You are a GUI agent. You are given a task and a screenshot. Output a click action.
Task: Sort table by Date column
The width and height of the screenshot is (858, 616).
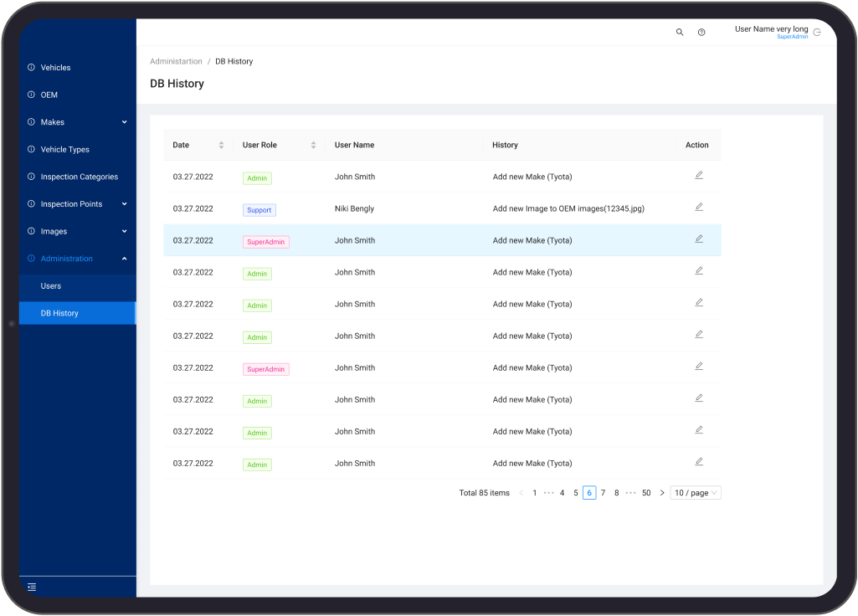[221, 145]
